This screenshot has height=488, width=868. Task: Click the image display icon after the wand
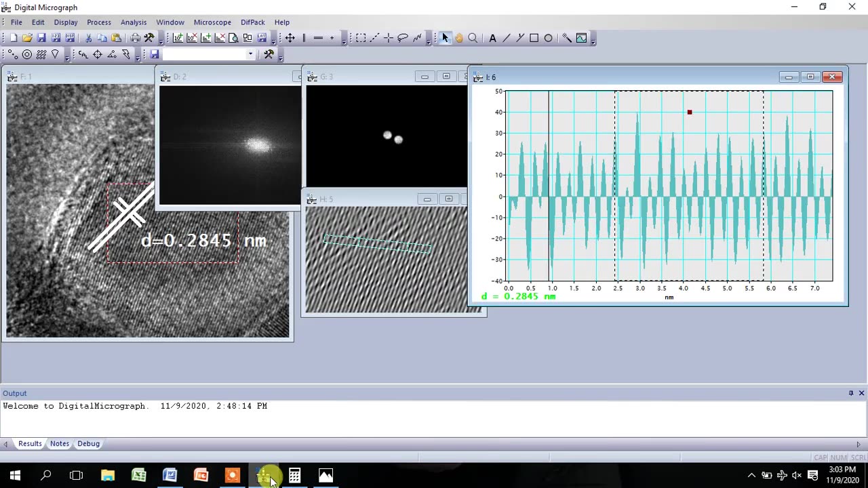[x=582, y=38]
